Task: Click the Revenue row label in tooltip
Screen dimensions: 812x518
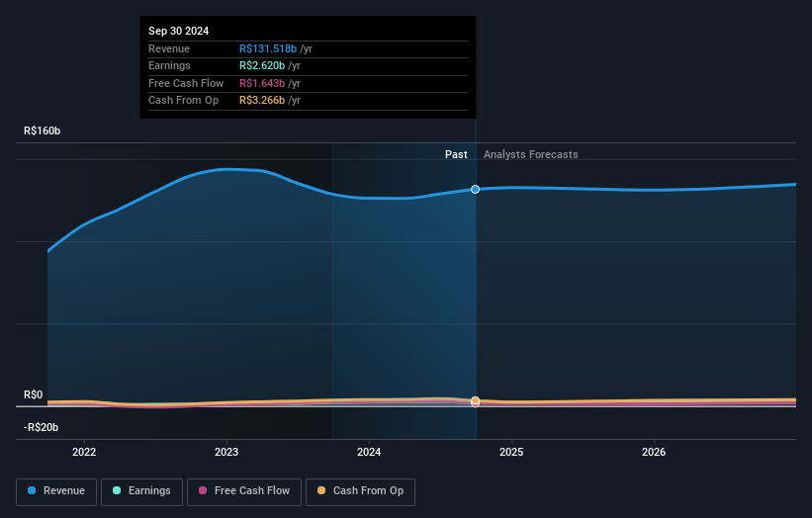Action: [169, 48]
